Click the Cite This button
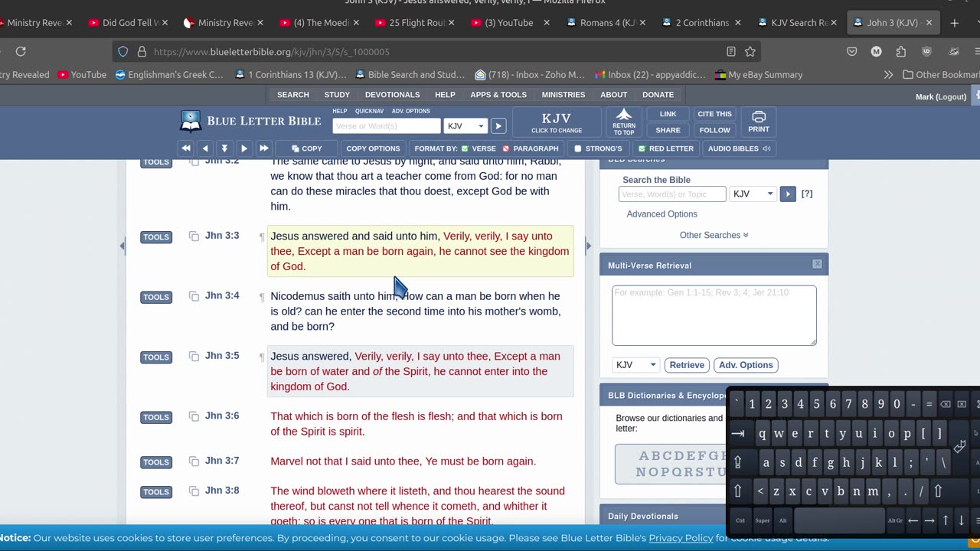The height and width of the screenshot is (551, 980). tap(714, 114)
